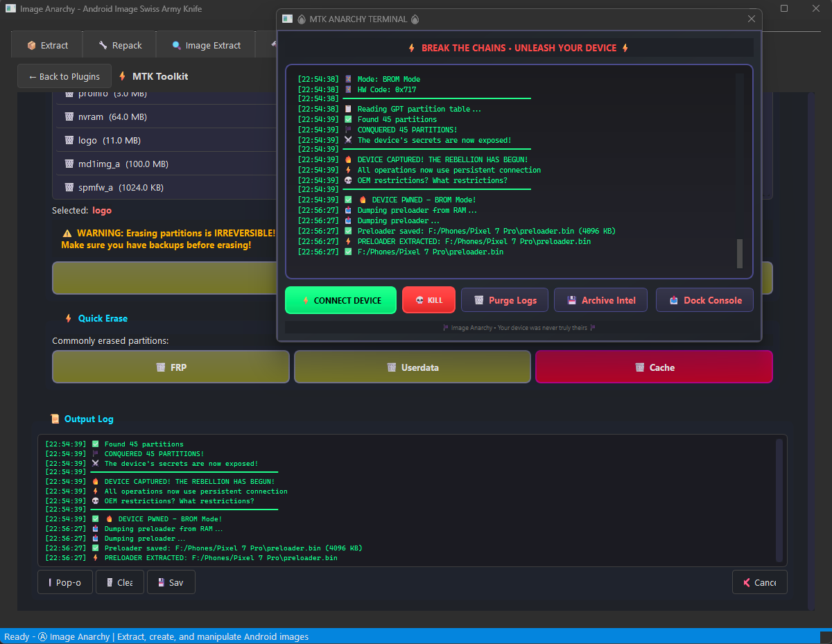Switch to the Image Extract tab

(205, 44)
